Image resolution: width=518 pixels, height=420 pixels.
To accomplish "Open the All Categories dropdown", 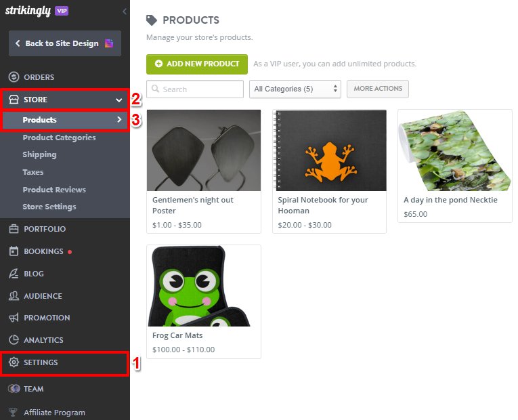I will pyautogui.click(x=295, y=89).
